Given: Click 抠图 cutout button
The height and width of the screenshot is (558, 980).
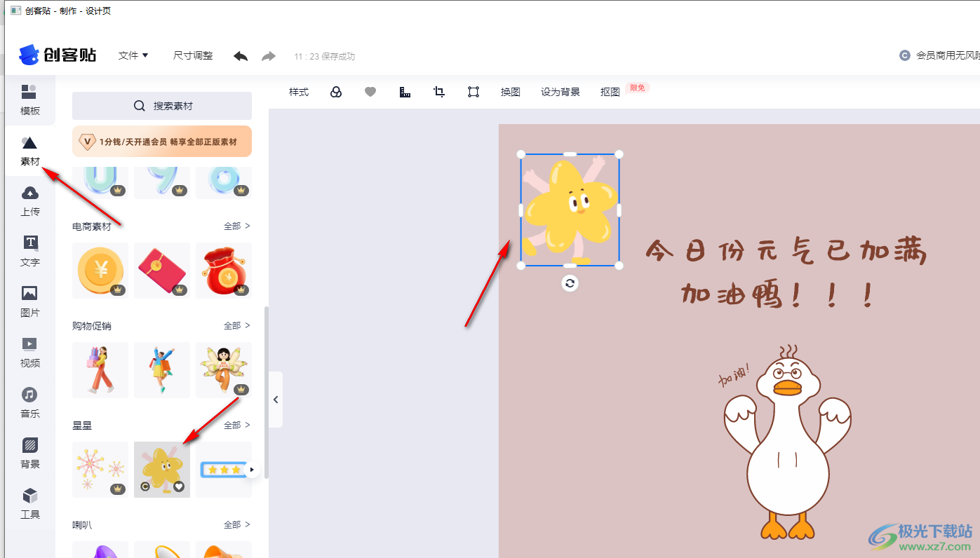Looking at the screenshot, I should (x=610, y=92).
